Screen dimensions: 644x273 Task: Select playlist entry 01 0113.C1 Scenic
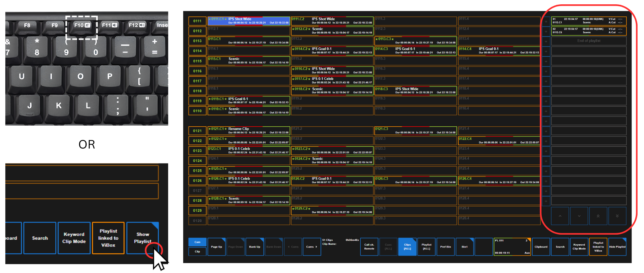(x=589, y=21)
